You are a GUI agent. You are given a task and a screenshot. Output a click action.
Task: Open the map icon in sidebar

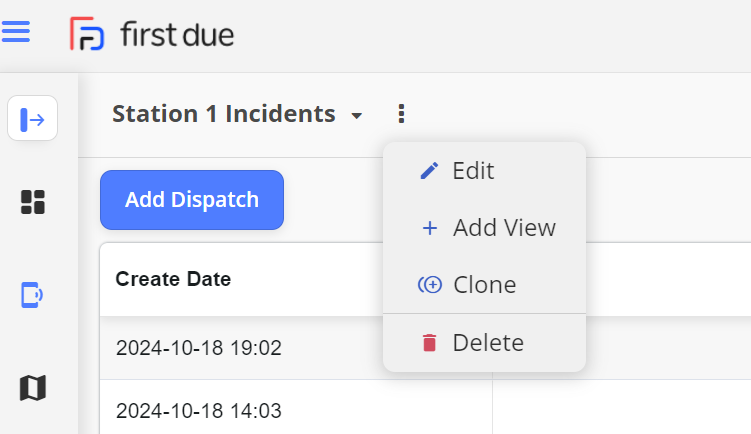tap(33, 388)
